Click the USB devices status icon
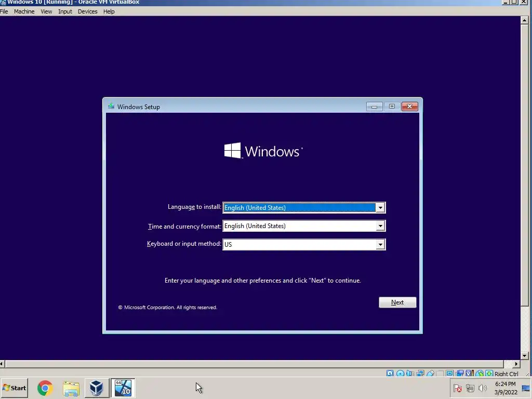The height and width of the screenshot is (399, 532). coord(430,374)
